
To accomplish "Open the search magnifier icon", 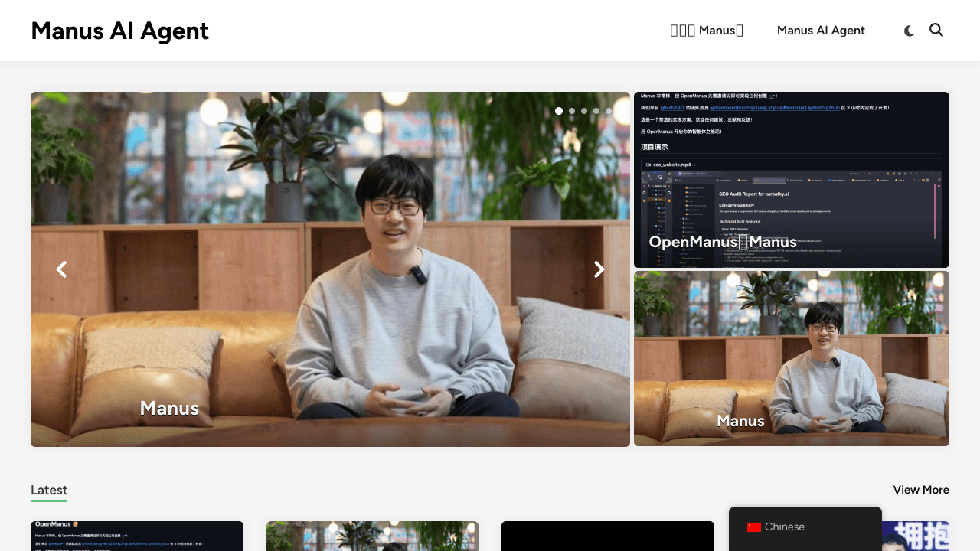I will click(936, 30).
